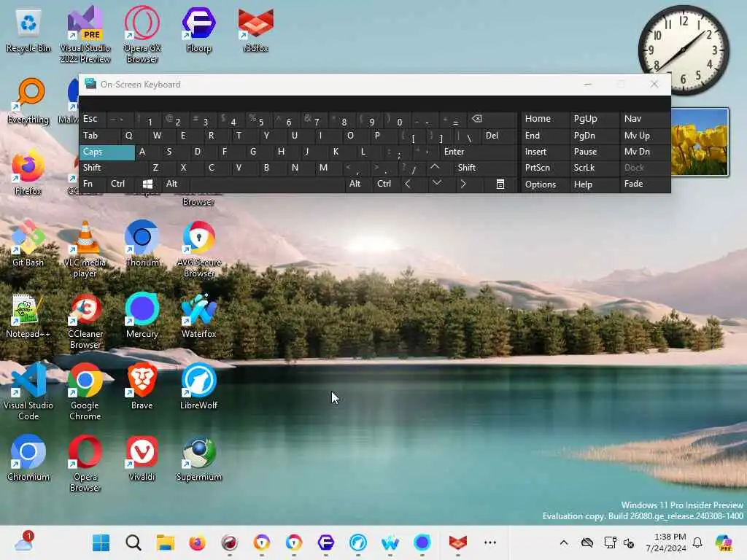
Task: Click the Copilot Preview taskbar icon
Action: [x=724, y=542]
